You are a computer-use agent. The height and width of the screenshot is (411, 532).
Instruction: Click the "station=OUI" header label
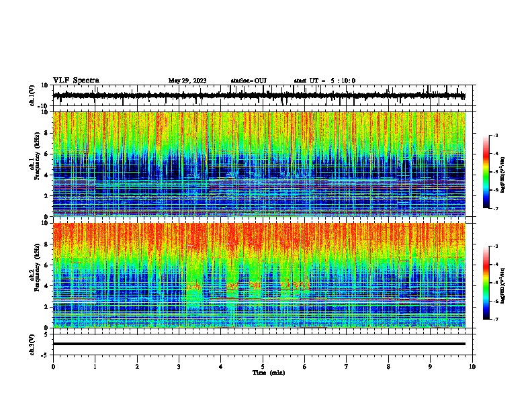point(249,81)
